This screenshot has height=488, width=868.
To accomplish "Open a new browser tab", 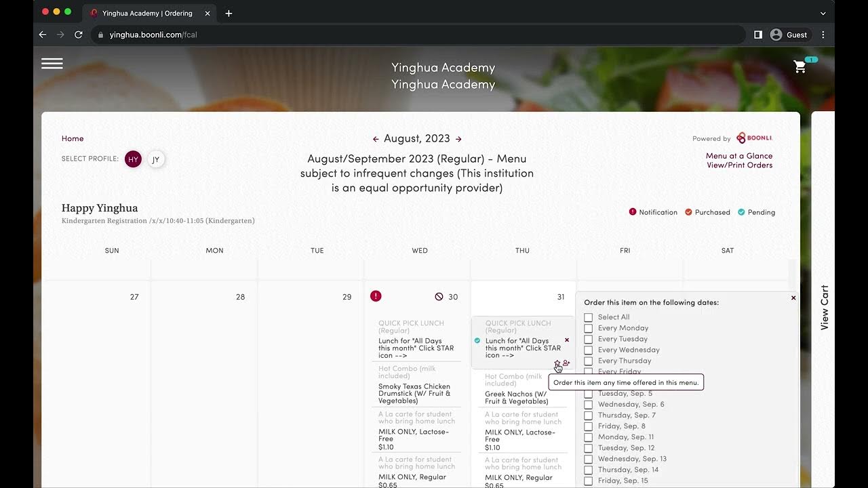I will (x=229, y=14).
